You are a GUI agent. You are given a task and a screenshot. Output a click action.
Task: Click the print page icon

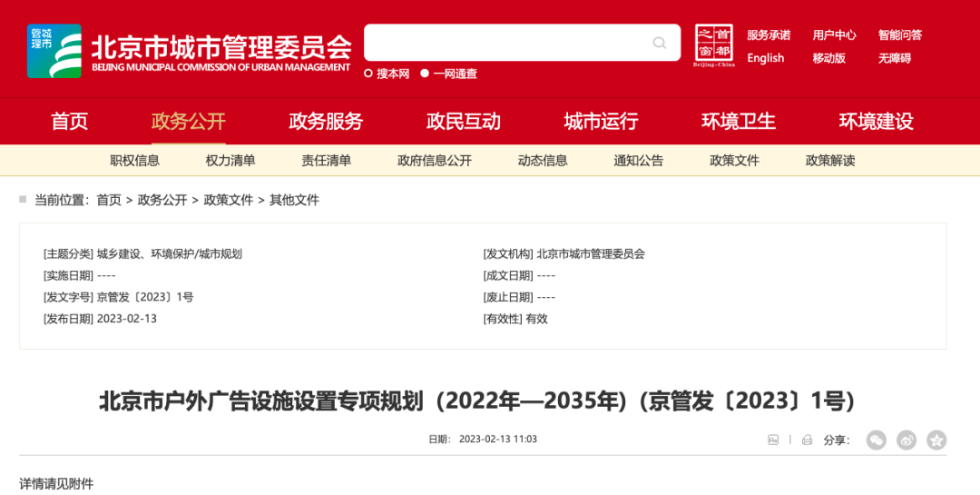[x=808, y=440]
